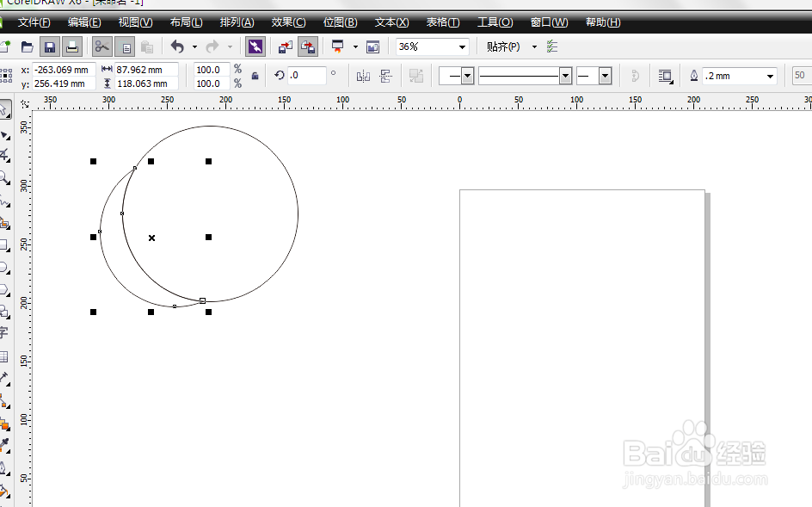812x507 pixels.
Task: Open the 帮助(H) menu
Action: click(603, 22)
